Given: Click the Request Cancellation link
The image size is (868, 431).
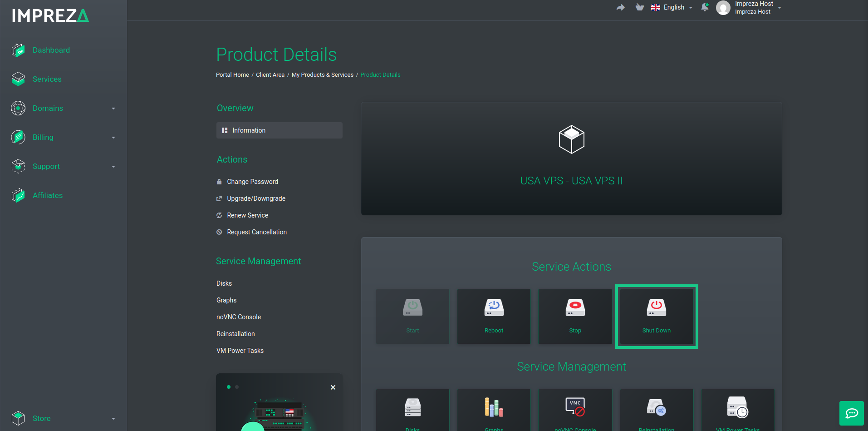Looking at the screenshot, I should 256,232.
